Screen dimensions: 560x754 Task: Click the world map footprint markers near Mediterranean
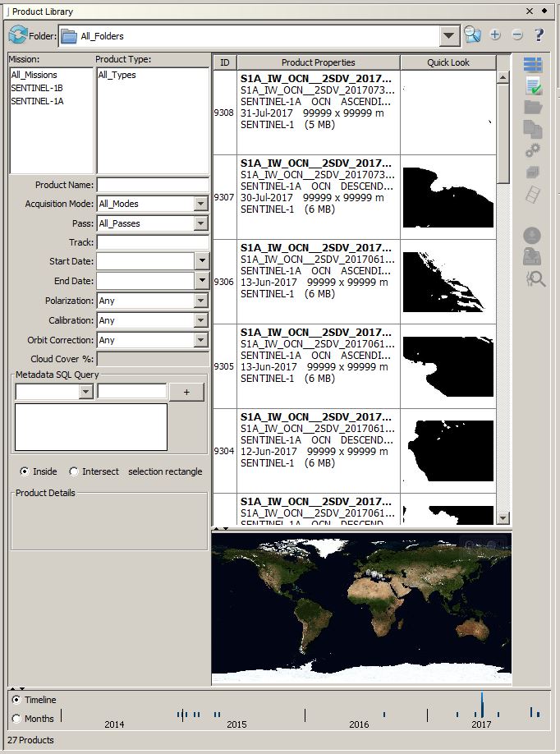(374, 573)
